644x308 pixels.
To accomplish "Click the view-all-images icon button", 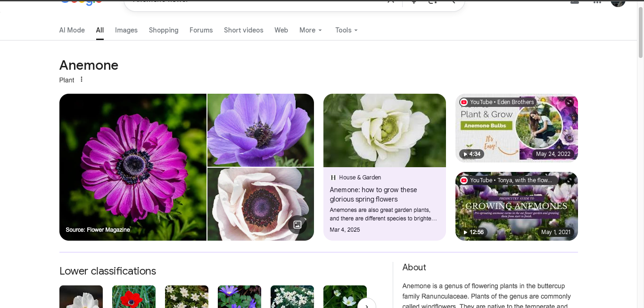I will 297,225.
